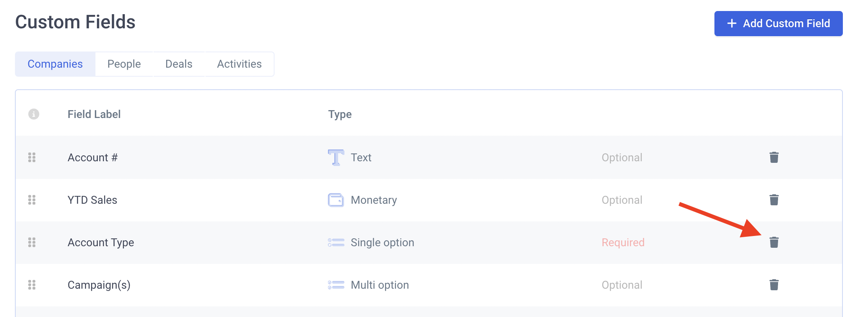Click trash icon for YTD Sales
This screenshot has width=868, height=317.
[x=774, y=200]
